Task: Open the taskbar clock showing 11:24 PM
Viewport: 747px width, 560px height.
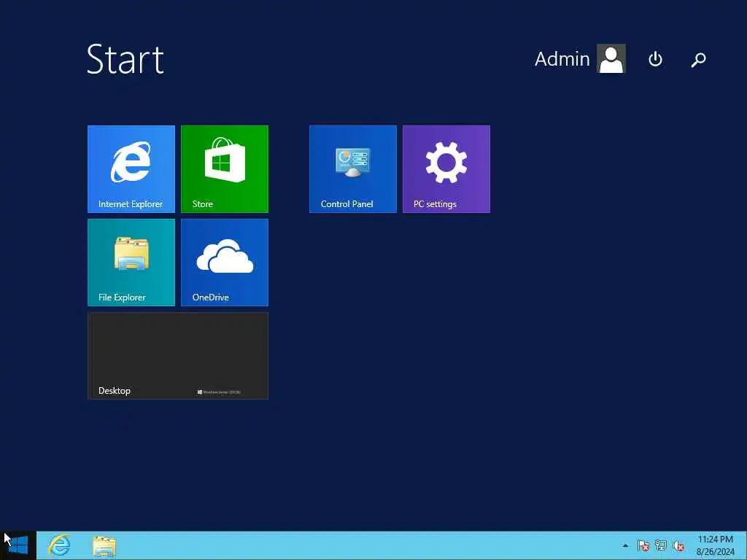Action: click(715, 545)
